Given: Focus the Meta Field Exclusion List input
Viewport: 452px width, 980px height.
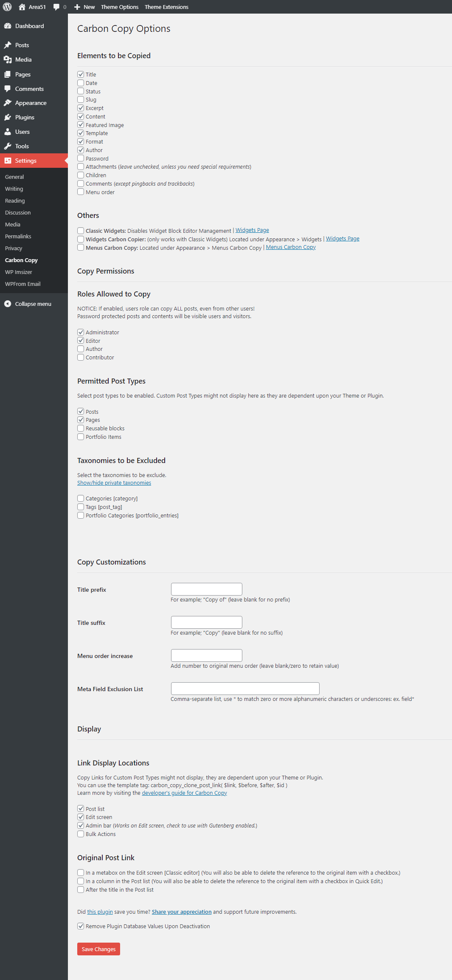Looking at the screenshot, I should [x=245, y=689].
